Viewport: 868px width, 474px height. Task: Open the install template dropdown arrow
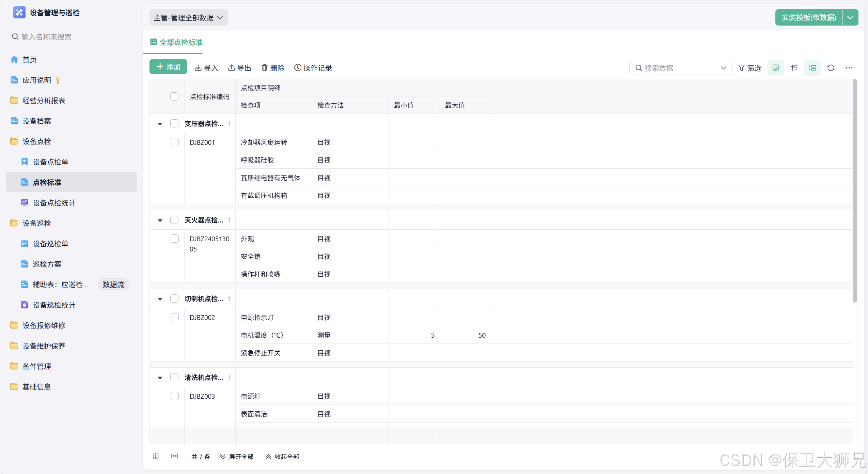[850, 17]
